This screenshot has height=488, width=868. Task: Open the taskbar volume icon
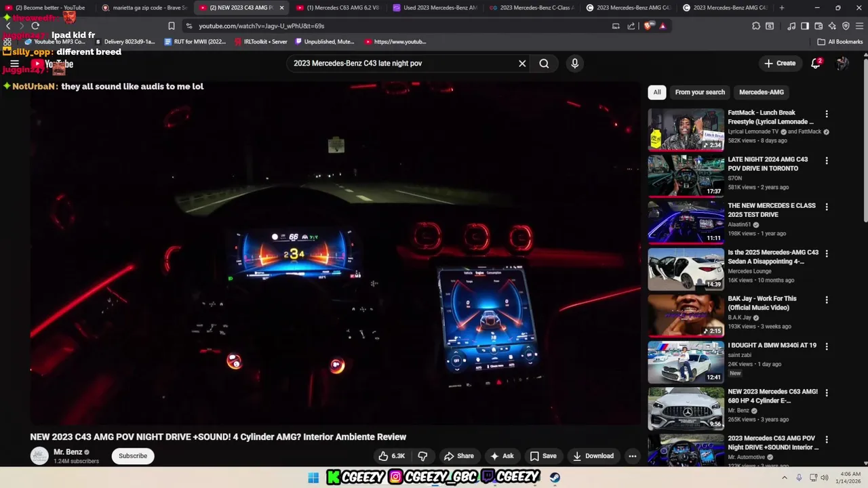click(825, 478)
